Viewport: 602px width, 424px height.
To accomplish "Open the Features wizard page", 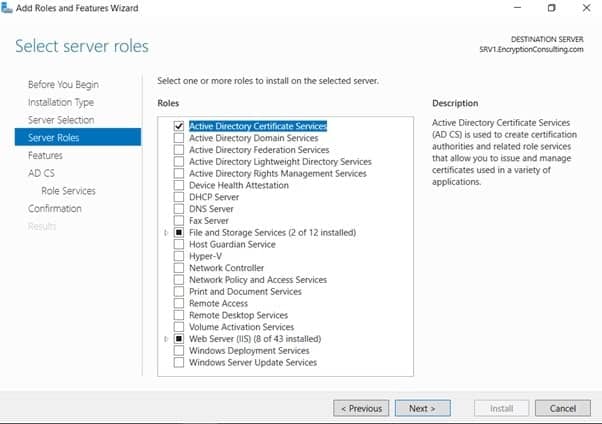I will point(45,156).
